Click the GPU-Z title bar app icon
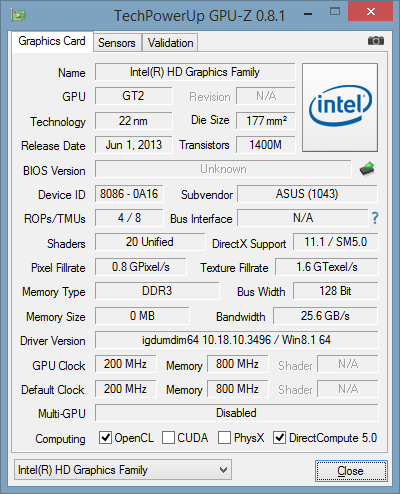400x494 pixels. click(x=18, y=15)
